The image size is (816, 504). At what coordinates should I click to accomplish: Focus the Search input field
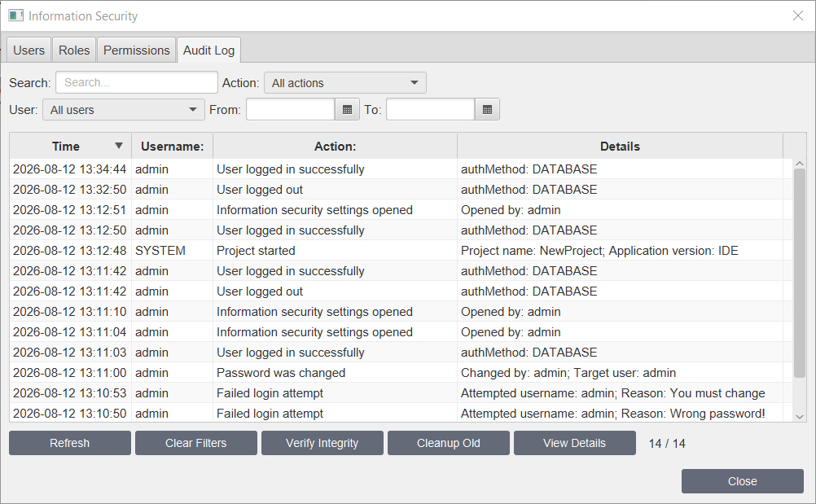click(137, 83)
